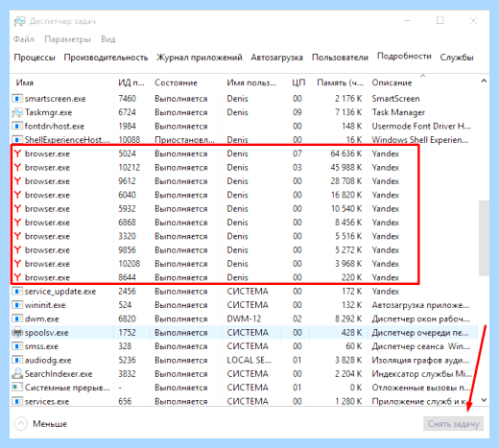
Task: Click the Task Manager title bar icon
Action: point(19,21)
